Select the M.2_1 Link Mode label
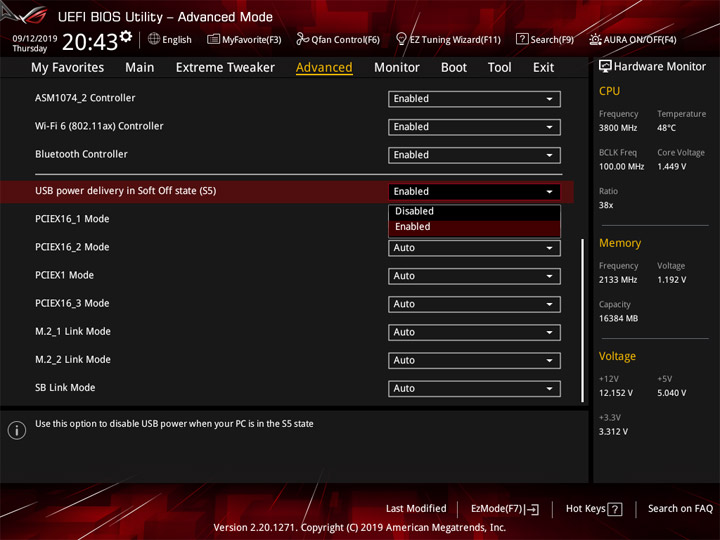The height and width of the screenshot is (540, 720). [73, 331]
